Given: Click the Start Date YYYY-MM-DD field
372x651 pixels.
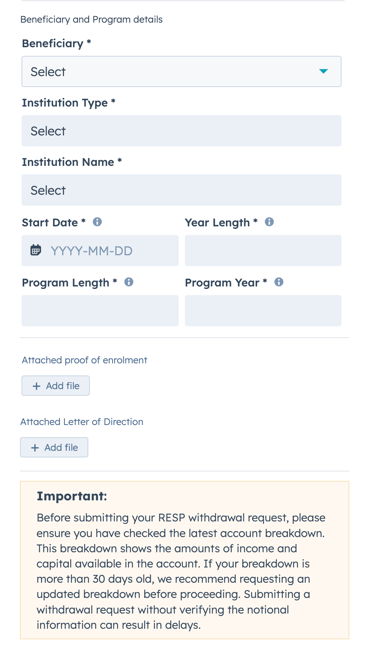Looking at the screenshot, I should [100, 250].
